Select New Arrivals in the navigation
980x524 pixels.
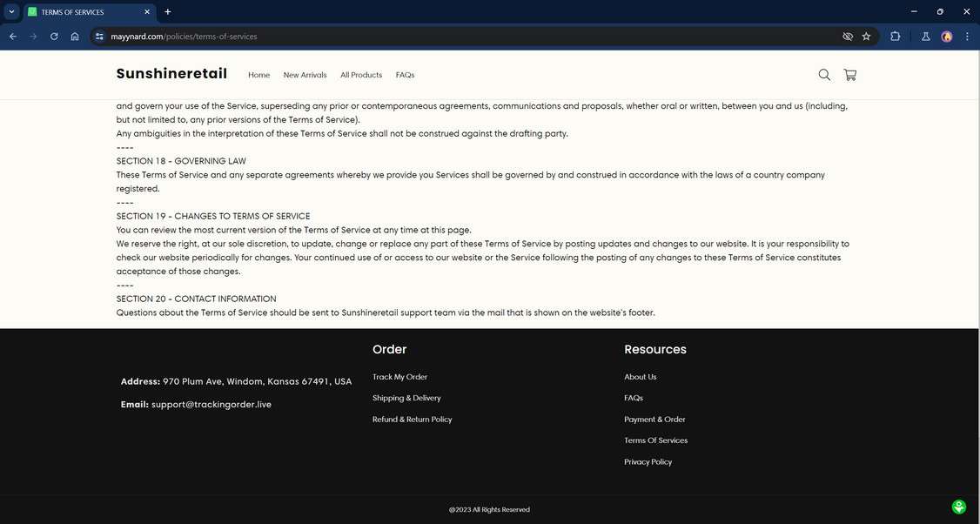(305, 75)
